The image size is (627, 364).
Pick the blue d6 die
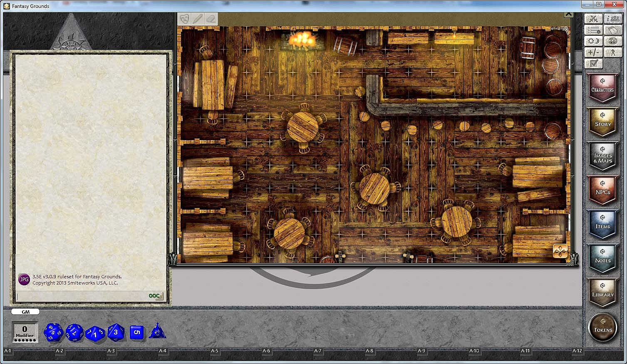coord(137,332)
